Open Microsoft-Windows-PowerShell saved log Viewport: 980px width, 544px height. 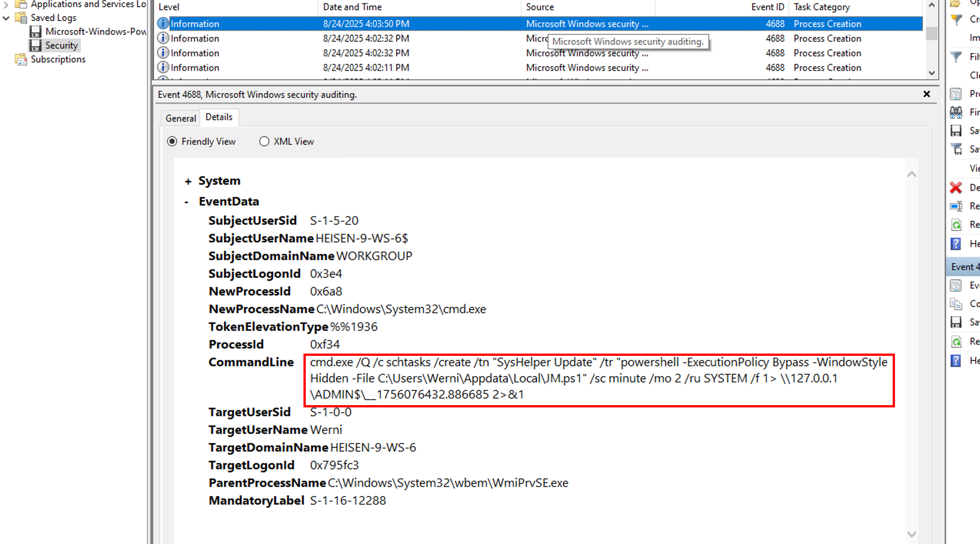point(95,32)
